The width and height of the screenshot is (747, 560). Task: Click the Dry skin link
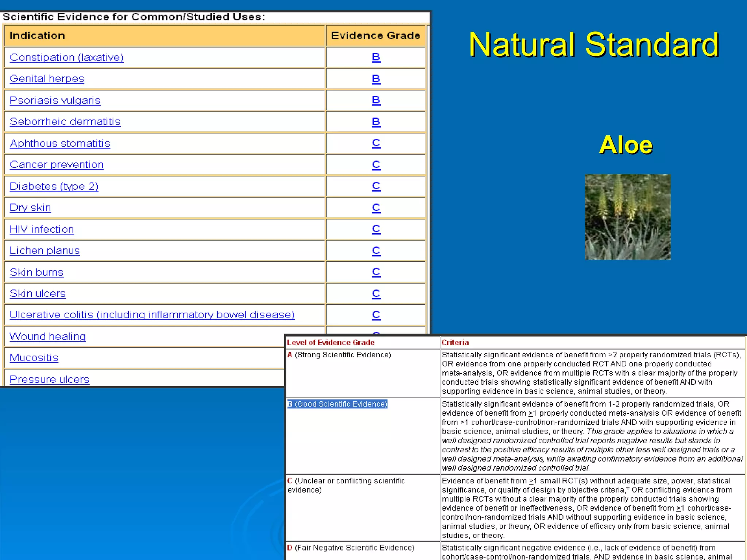tap(30, 208)
